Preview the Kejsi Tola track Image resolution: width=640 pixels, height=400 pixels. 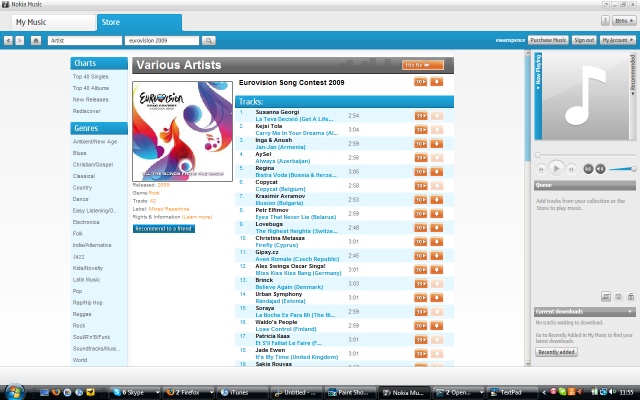420,130
